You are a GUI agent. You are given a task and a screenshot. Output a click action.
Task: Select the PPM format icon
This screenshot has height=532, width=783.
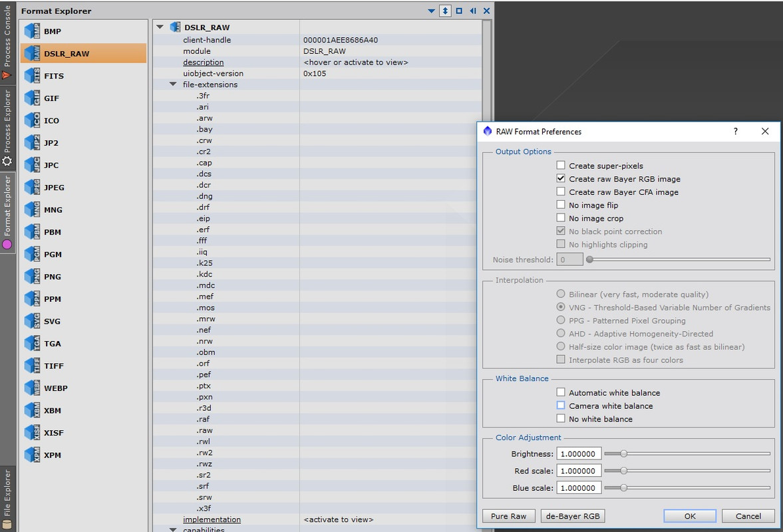point(33,299)
